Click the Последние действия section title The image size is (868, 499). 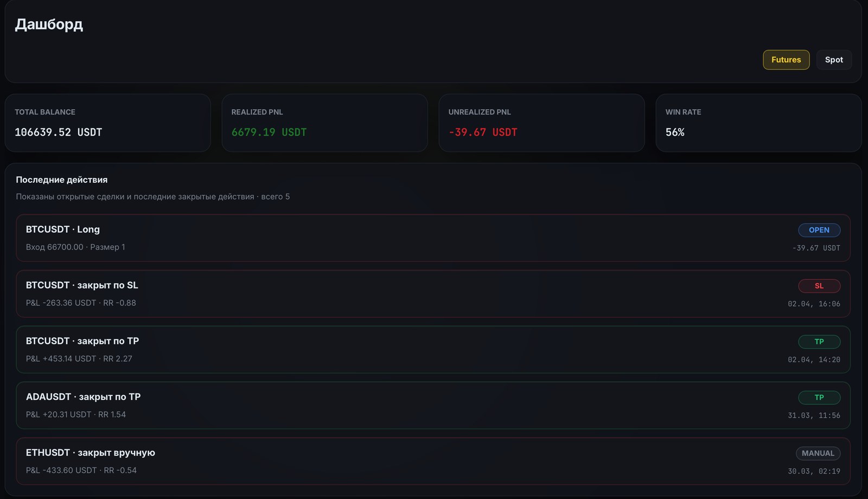coord(61,180)
